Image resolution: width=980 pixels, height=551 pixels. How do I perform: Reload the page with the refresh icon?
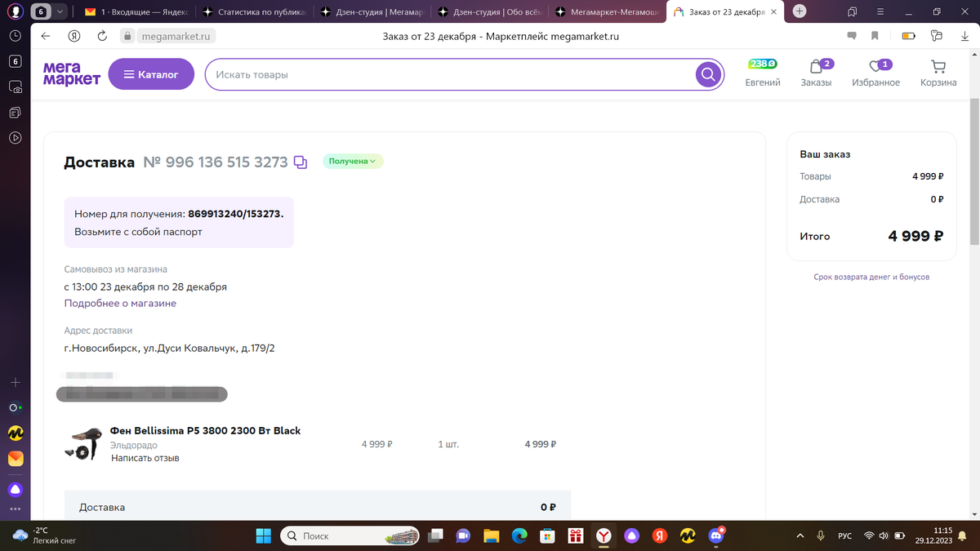(x=102, y=36)
